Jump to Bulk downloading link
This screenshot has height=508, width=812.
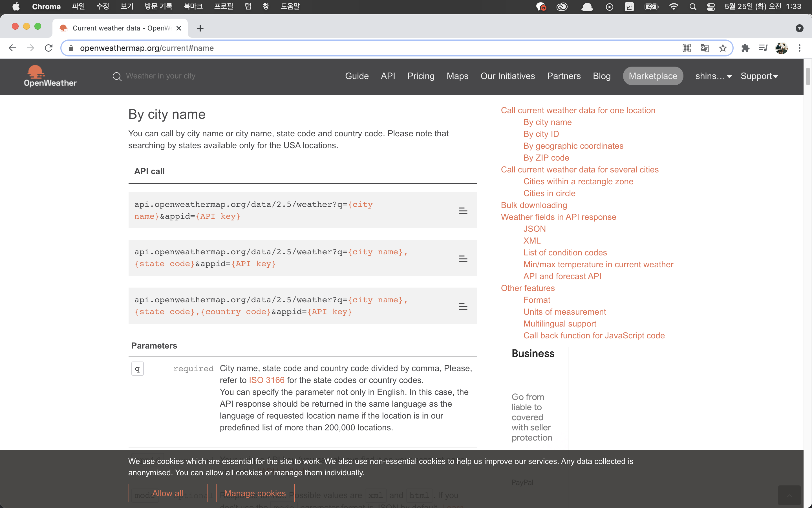pos(534,205)
